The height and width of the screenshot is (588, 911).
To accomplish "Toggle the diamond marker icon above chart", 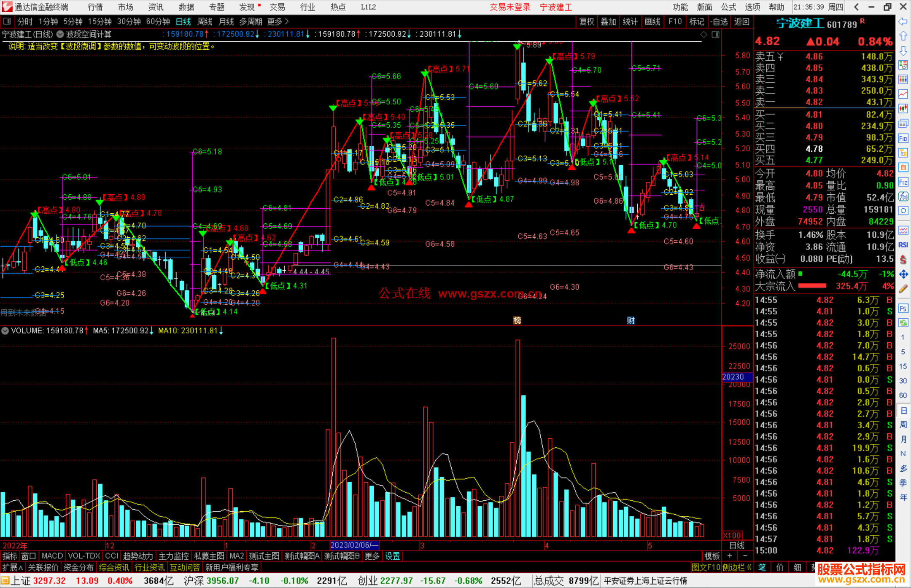I will point(703,35).
